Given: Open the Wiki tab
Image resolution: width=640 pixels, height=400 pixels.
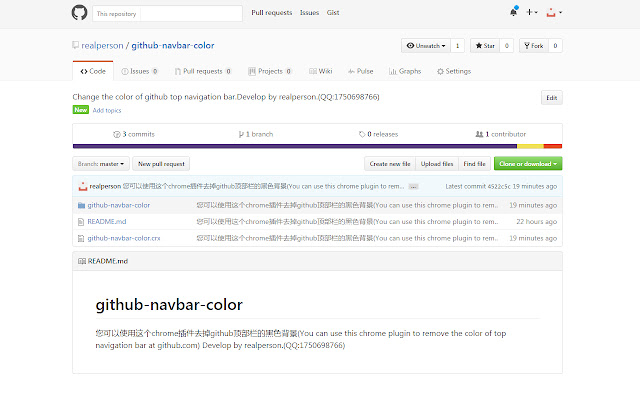Looking at the screenshot, I should (320, 71).
